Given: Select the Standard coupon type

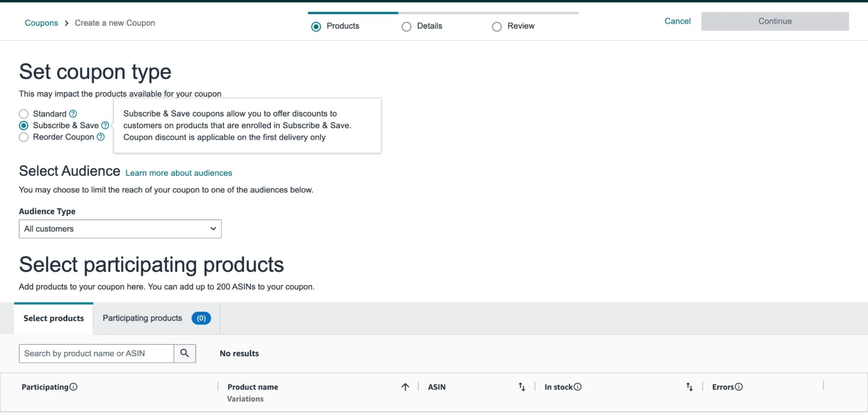Looking at the screenshot, I should click(x=24, y=114).
